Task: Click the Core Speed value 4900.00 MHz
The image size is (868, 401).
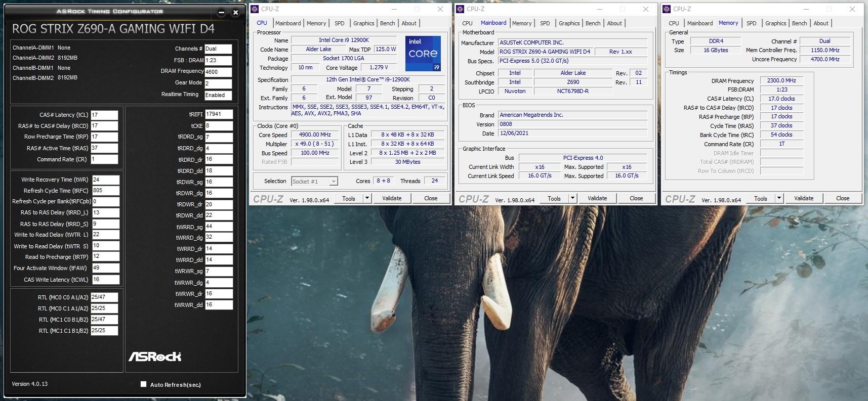Action: pos(315,135)
